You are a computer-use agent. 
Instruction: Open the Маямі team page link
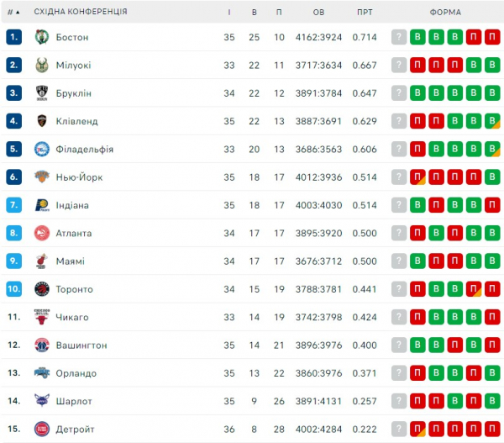tap(71, 261)
